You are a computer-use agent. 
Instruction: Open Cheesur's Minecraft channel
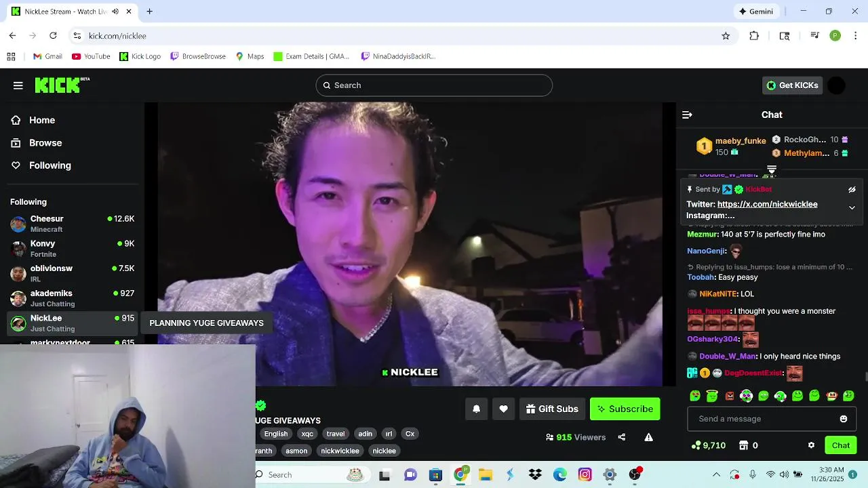click(x=72, y=224)
